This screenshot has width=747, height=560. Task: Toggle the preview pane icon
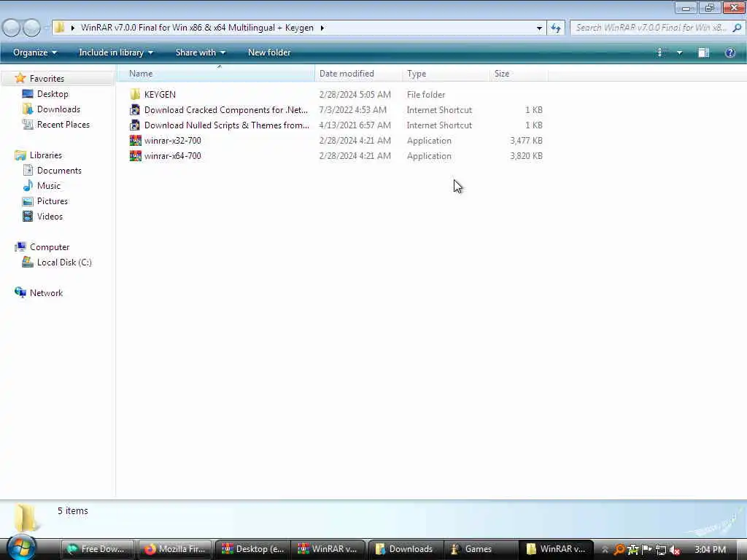point(704,52)
